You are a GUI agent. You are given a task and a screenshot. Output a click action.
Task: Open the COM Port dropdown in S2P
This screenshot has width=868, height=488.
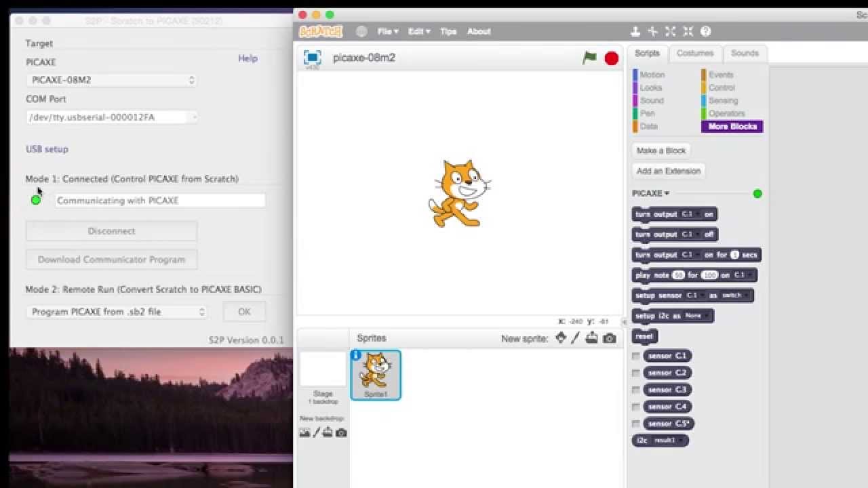tap(112, 117)
